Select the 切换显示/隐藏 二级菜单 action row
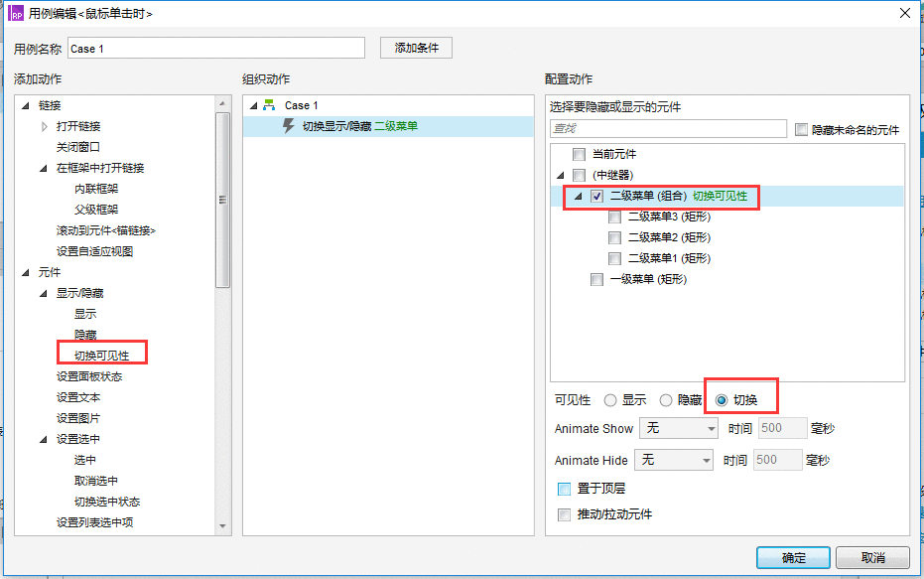 tap(388, 126)
